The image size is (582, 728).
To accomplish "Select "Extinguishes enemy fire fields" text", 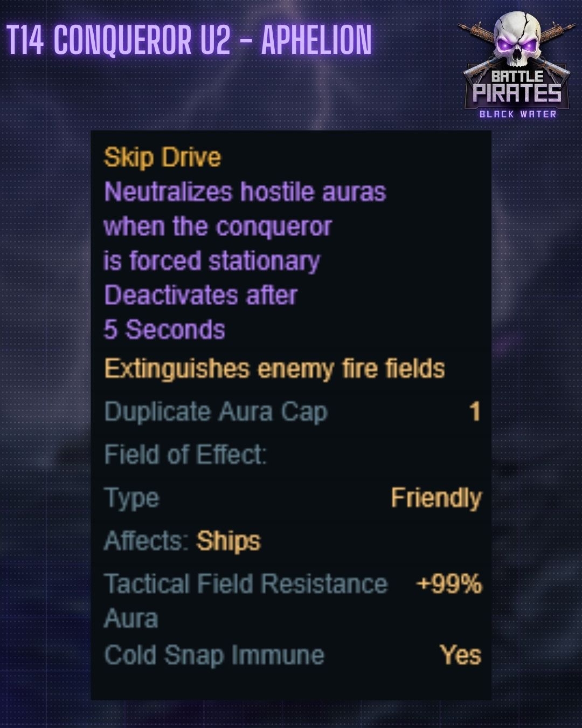I will (274, 369).
